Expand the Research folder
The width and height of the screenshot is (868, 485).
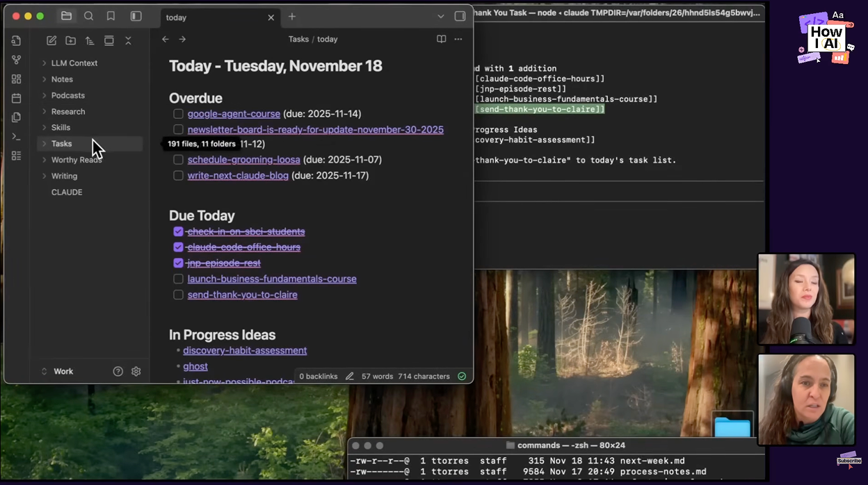click(x=68, y=112)
